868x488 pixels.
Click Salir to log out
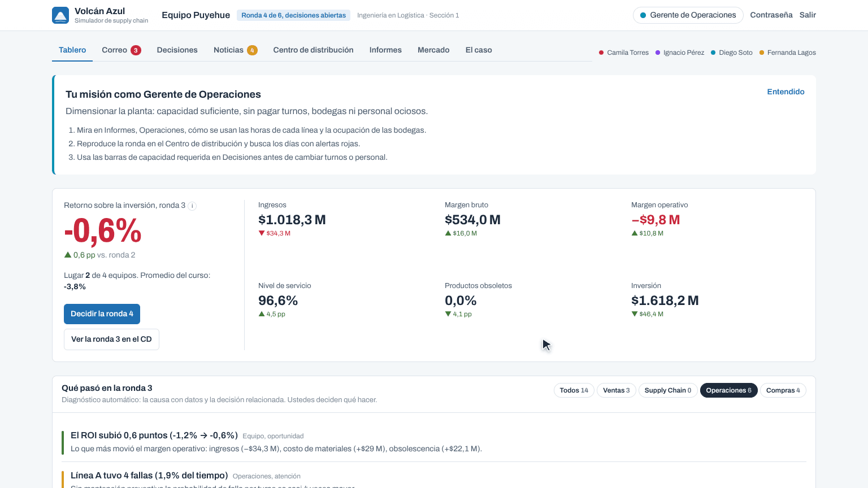(808, 15)
